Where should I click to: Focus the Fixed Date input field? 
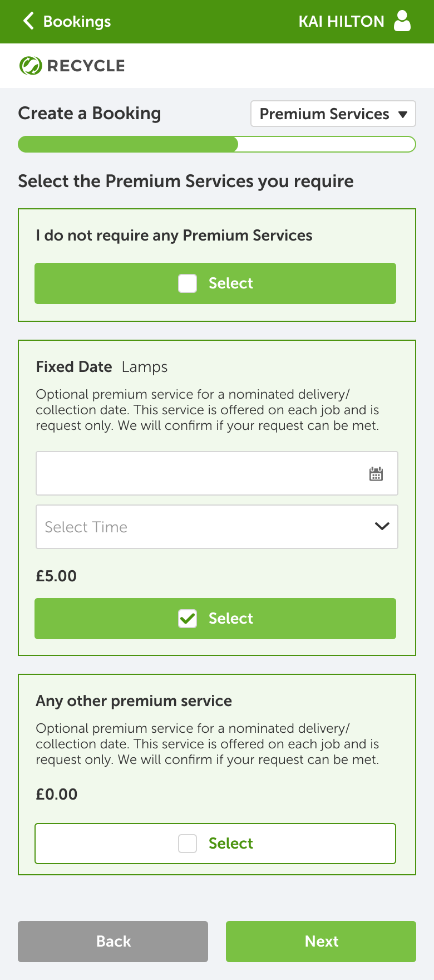click(x=217, y=473)
